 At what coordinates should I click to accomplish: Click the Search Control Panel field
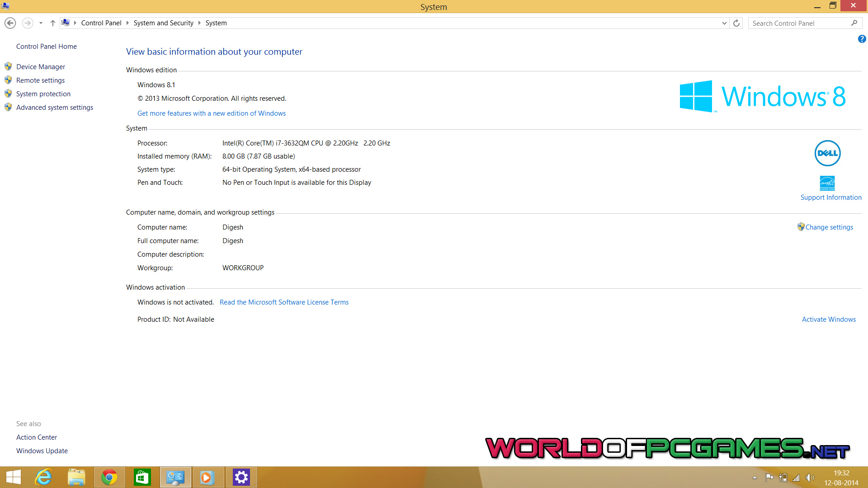pyautogui.click(x=805, y=23)
